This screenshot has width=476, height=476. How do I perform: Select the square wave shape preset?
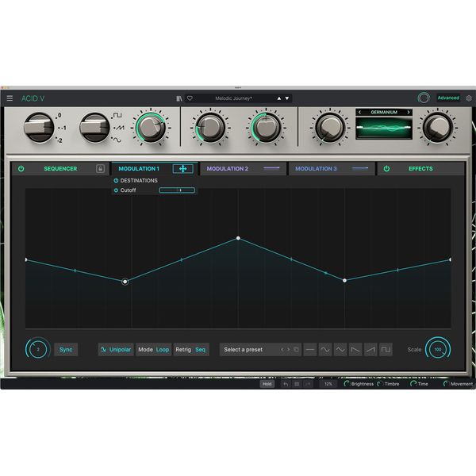coord(386,349)
